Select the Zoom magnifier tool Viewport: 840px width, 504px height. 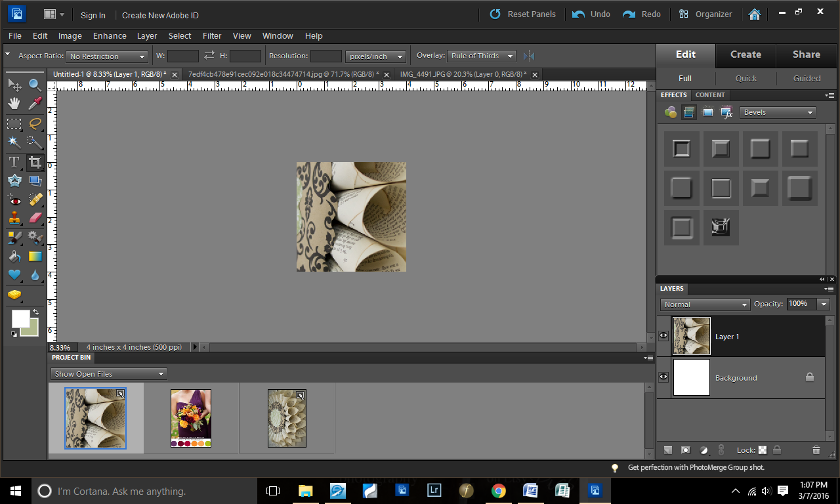35,85
